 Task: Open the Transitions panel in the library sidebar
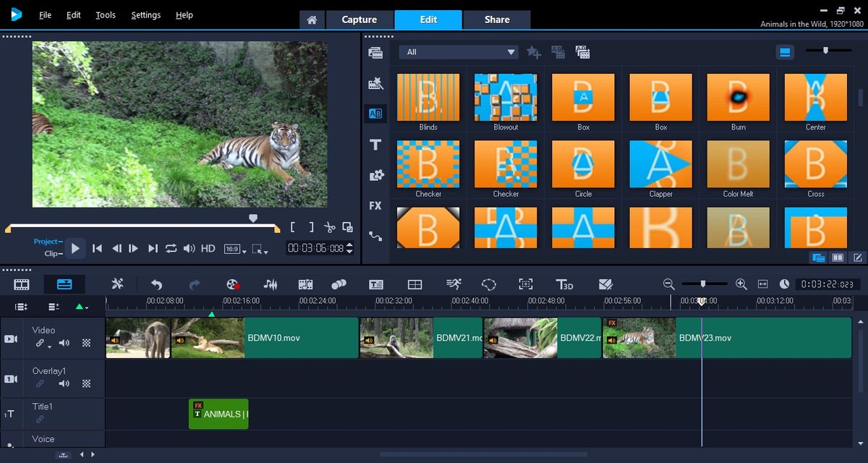[375, 114]
